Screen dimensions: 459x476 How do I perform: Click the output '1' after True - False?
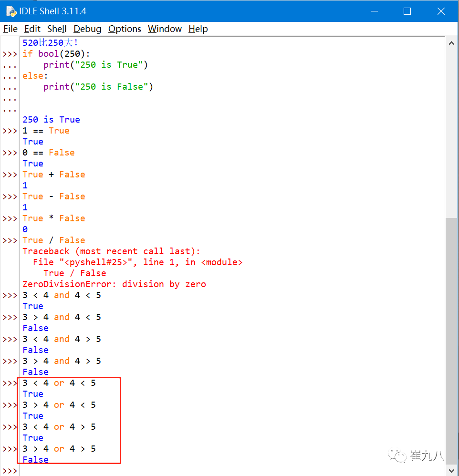pos(25,207)
